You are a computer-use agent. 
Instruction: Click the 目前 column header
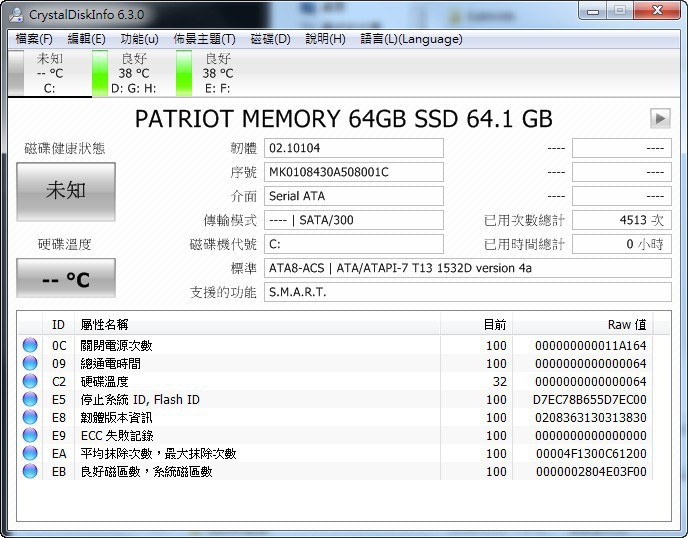477,325
